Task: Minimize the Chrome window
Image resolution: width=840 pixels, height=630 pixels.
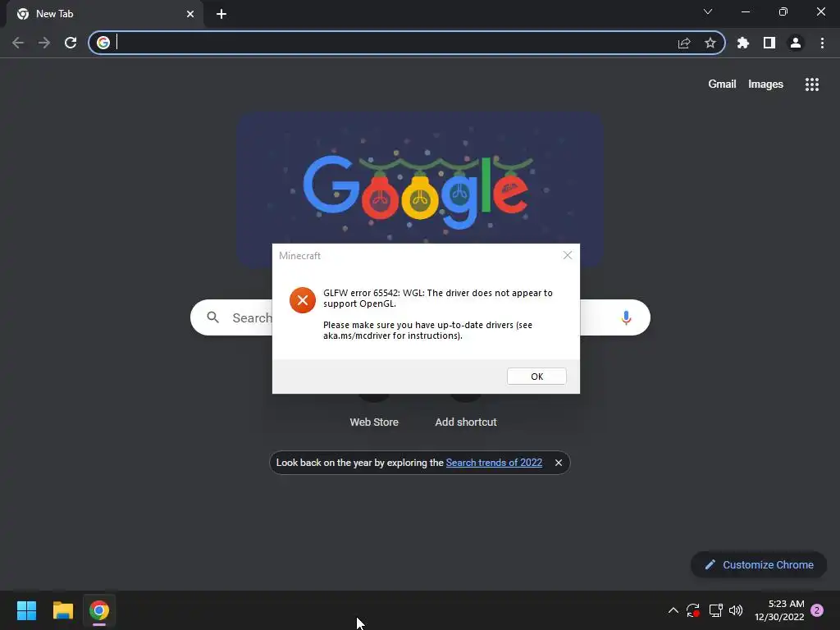Action: pyautogui.click(x=745, y=11)
